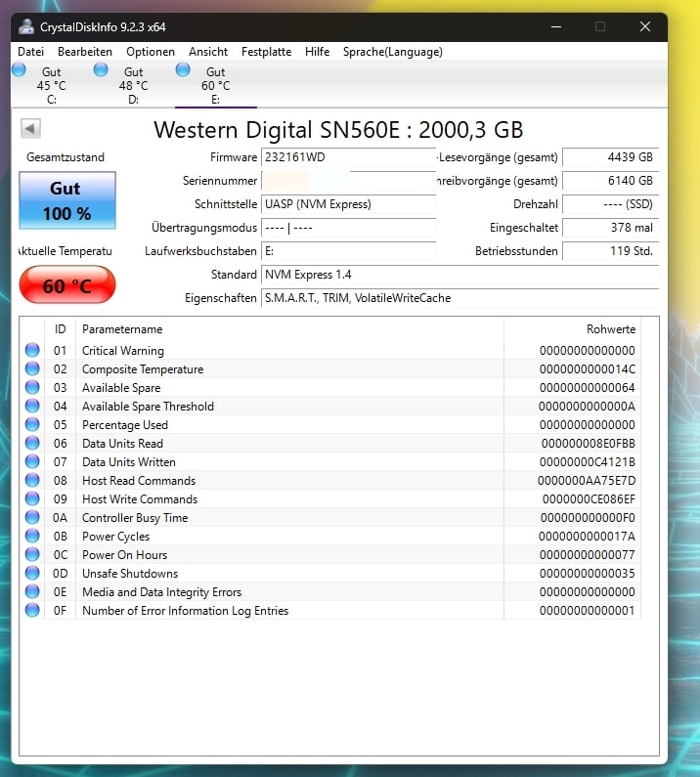Image resolution: width=700 pixels, height=777 pixels.
Task: Click the Parametername column header
Action: (122, 329)
